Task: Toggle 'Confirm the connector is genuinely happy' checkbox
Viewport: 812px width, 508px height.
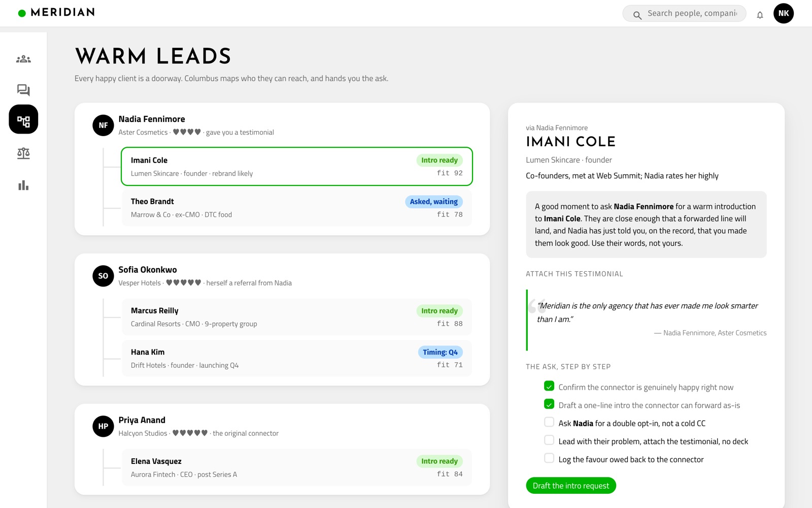Action: pyautogui.click(x=549, y=386)
